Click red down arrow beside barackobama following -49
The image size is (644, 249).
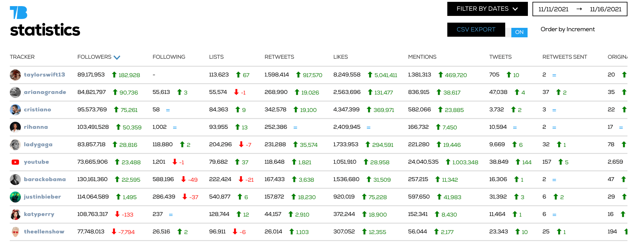coord(184,179)
